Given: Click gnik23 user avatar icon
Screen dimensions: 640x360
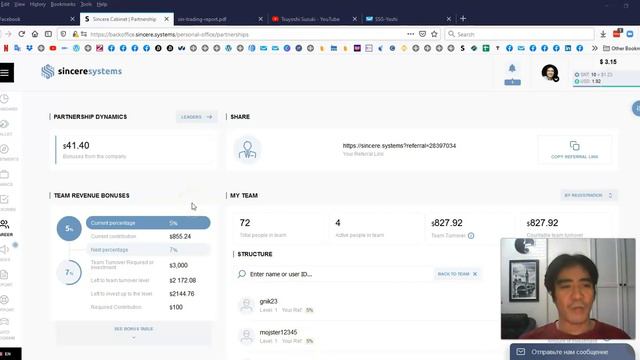Looking at the screenshot, I should pyautogui.click(x=247, y=305).
